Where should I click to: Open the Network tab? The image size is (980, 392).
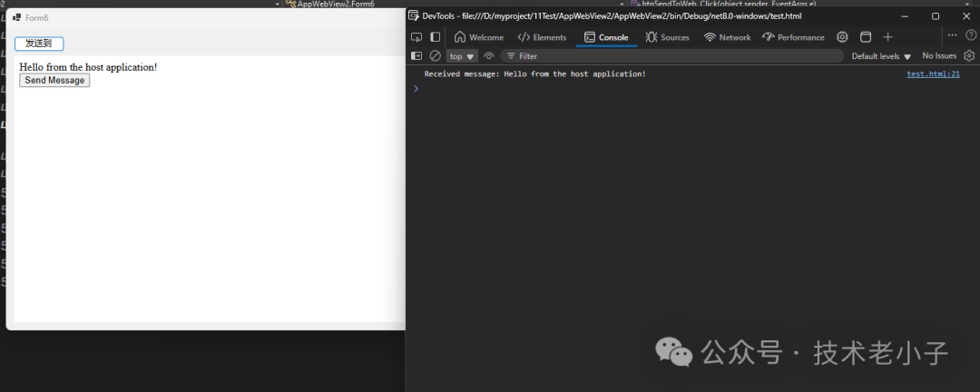pos(727,37)
